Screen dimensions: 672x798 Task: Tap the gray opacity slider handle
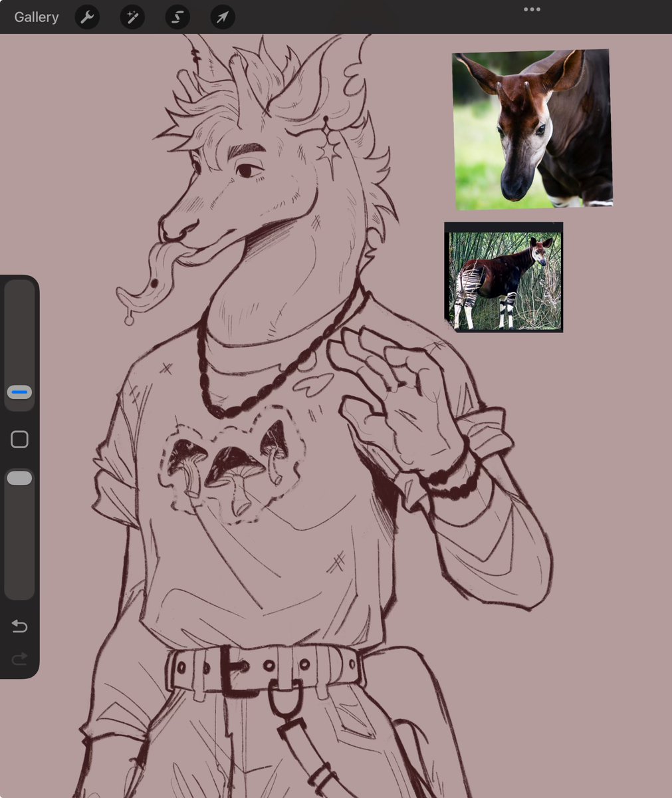[x=19, y=477]
